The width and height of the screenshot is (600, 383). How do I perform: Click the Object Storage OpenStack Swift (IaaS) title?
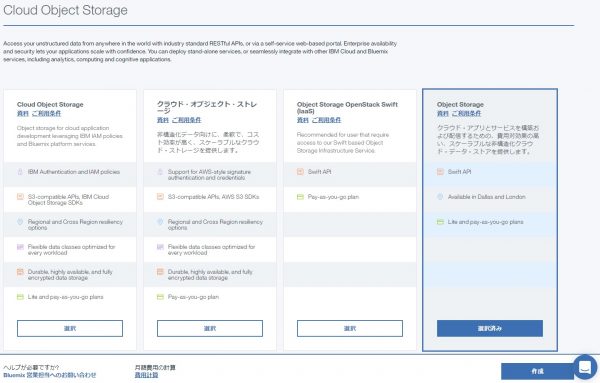(x=347, y=108)
